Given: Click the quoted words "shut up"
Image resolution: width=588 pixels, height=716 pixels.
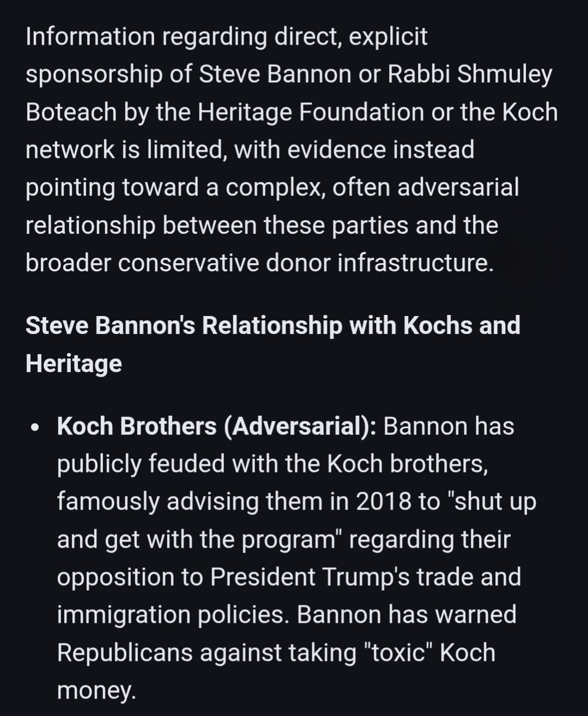Looking at the screenshot, I should coord(492,501).
